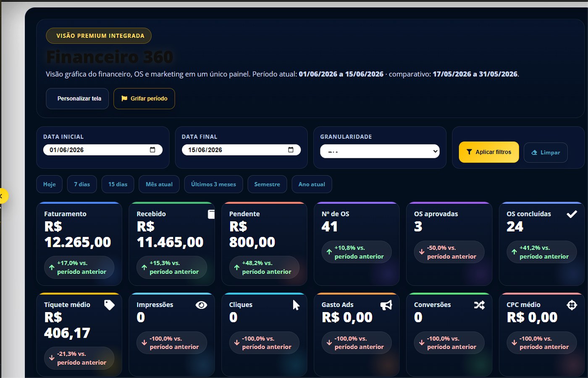
Task: Click the +41,2% badge on OS concluídas
Action: 542,252
